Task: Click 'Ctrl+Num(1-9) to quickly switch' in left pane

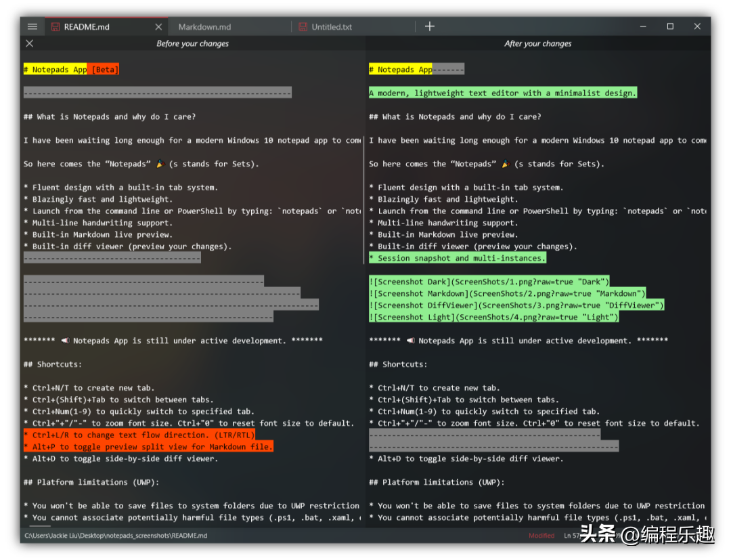Action: [139, 411]
